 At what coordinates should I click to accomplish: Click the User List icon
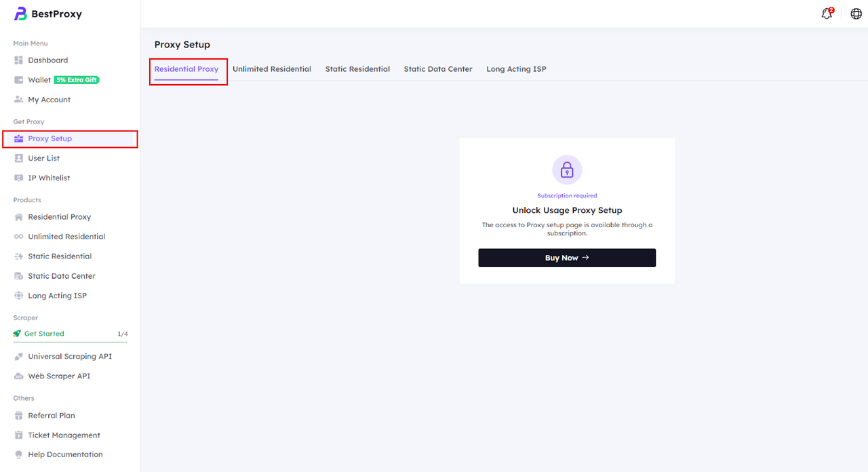click(19, 158)
